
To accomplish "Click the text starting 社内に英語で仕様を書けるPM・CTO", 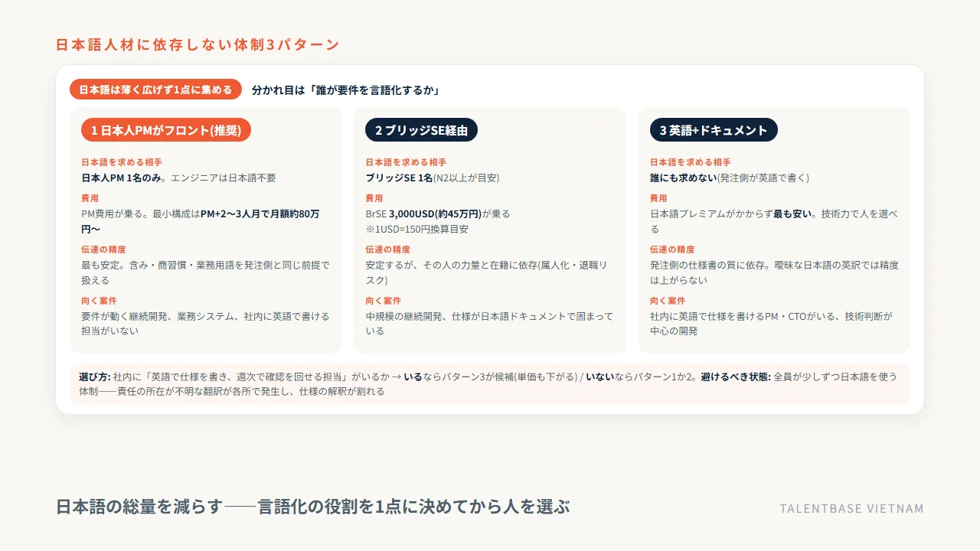I will coord(772,324).
